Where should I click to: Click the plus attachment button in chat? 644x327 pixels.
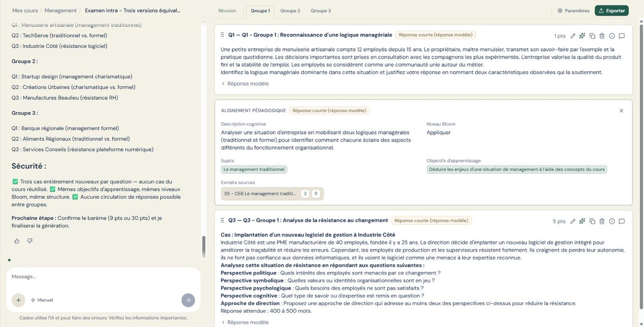[x=19, y=300]
